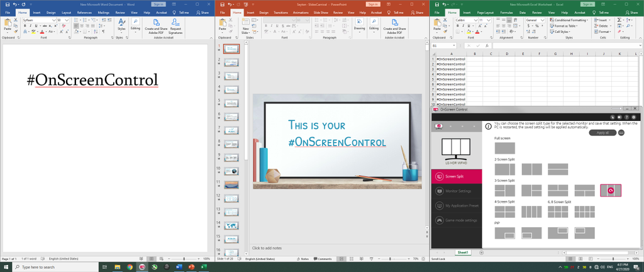Click the Percent Style icon in Excel
This screenshot has width=644, height=272.
point(537,25)
